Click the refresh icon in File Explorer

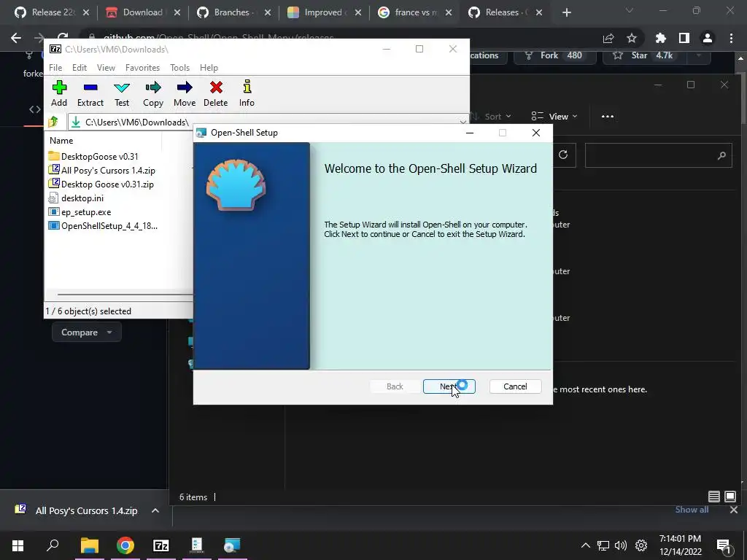point(563,155)
